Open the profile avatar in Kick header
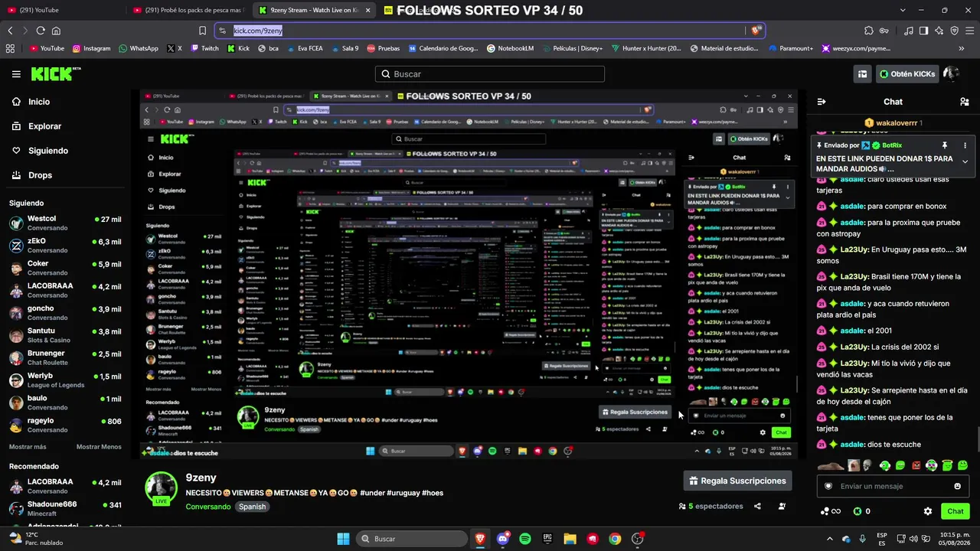This screenshot has width=980, height=551. tap(951, 74)
